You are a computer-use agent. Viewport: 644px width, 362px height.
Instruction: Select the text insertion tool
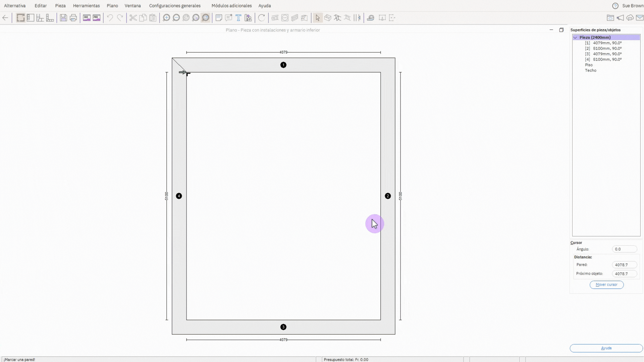tap(239, 18)
